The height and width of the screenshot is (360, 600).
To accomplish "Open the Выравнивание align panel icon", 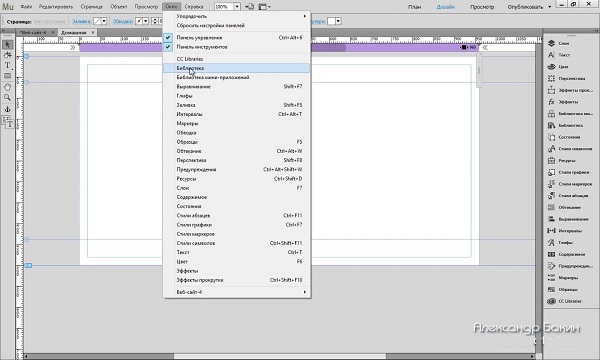I will coord(551,219).
